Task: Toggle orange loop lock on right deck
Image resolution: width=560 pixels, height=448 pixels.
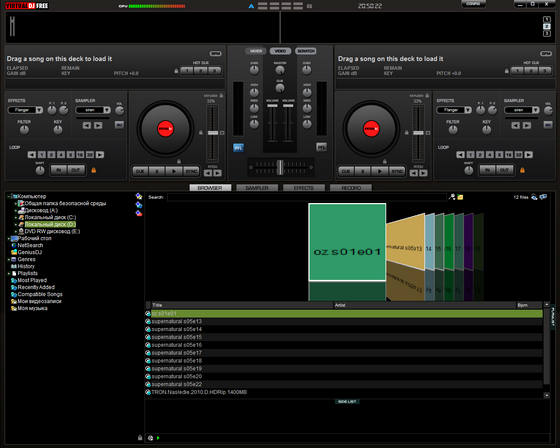Action: (522, 170)
